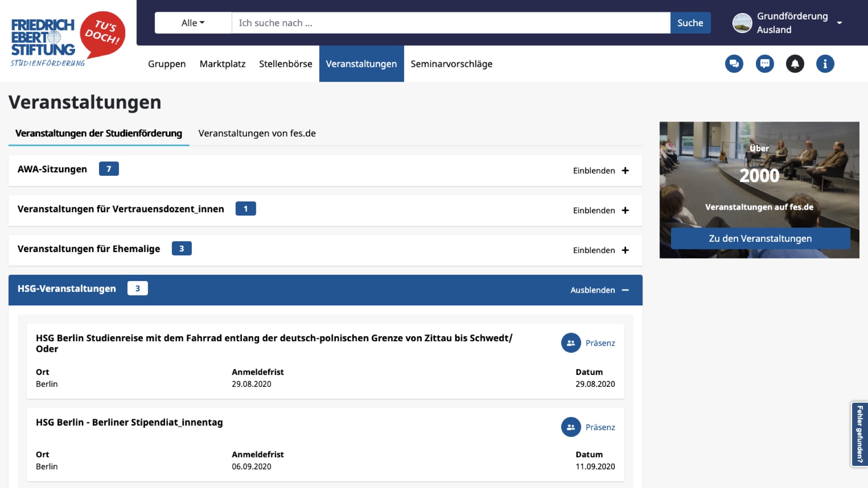Go to Seminarvorschläge page
The height and width of the screenshot is (488, 868).
click(451, 64)
